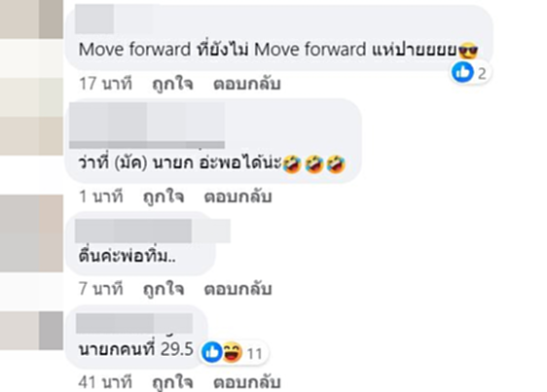Like the ว่าที่ (มัค) นายก comment
This screenshot has width=547, height=392.
164,196
